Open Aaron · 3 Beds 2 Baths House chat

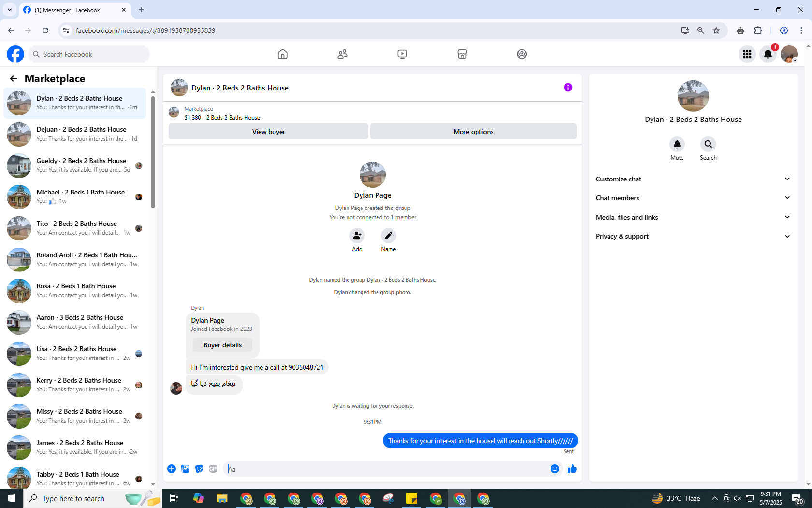75,322
